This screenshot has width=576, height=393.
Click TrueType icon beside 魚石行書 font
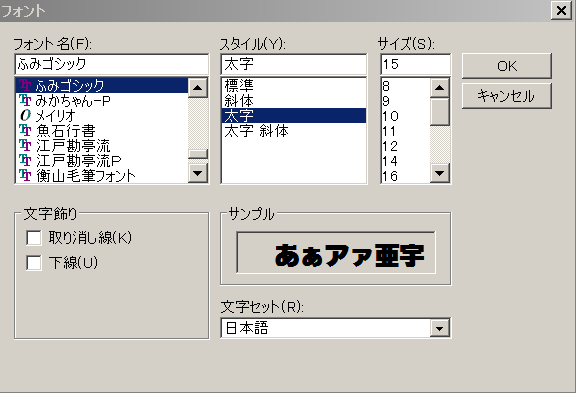pos(25,130)
